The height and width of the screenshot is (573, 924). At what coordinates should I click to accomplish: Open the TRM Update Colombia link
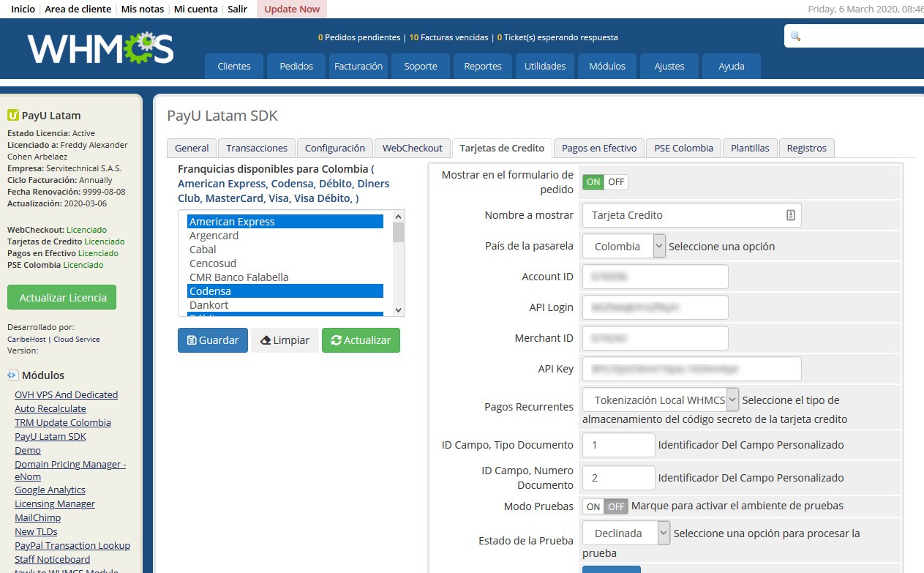point(63,422)
